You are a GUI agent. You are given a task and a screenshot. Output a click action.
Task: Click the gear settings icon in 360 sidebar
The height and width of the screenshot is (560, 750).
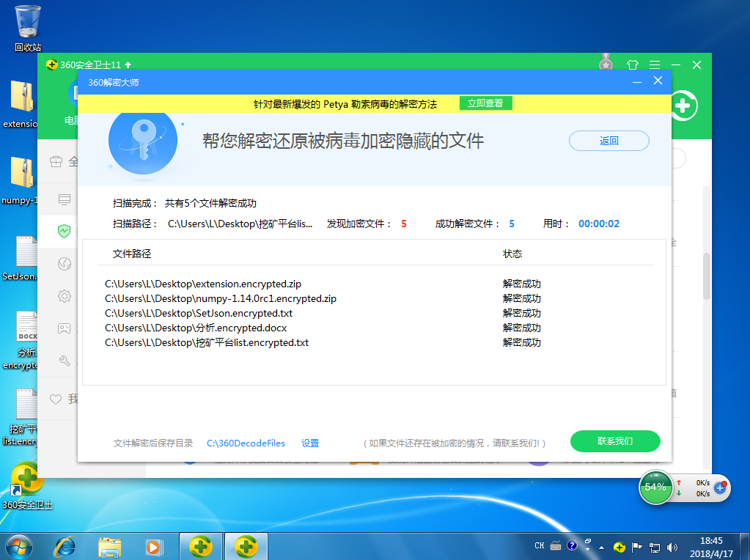click(x=64, y=296)
